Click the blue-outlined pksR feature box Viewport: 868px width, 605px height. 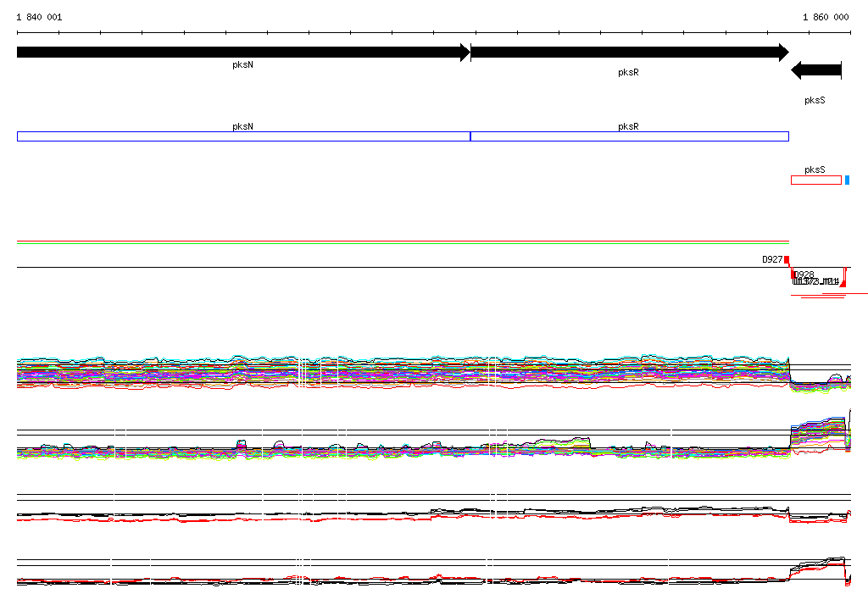tap(629, 136)
